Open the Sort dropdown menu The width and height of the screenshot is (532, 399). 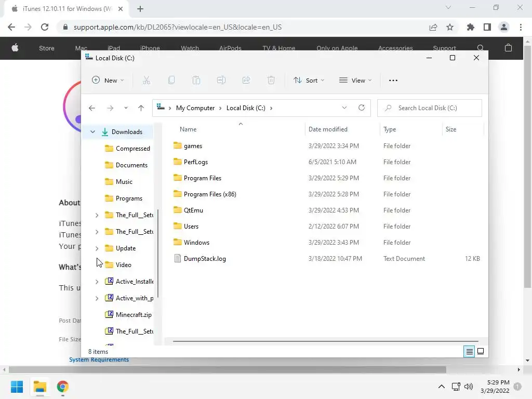click(x=309, y=81)
